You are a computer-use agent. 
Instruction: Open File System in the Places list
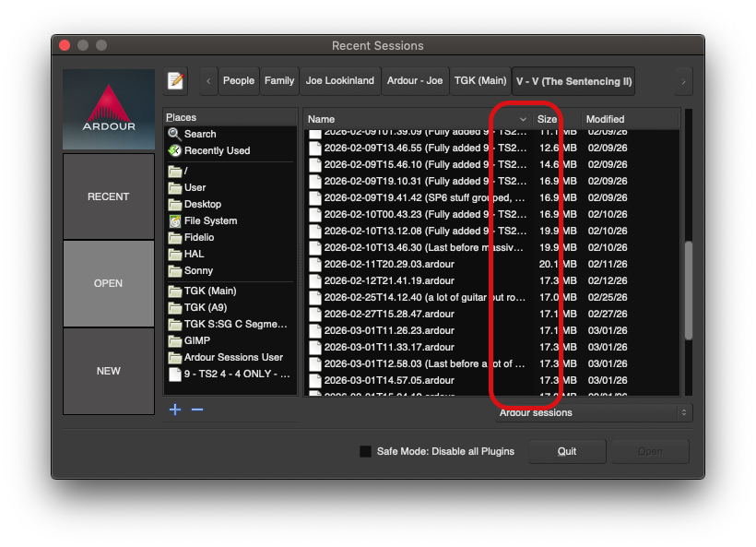point(210,220)
